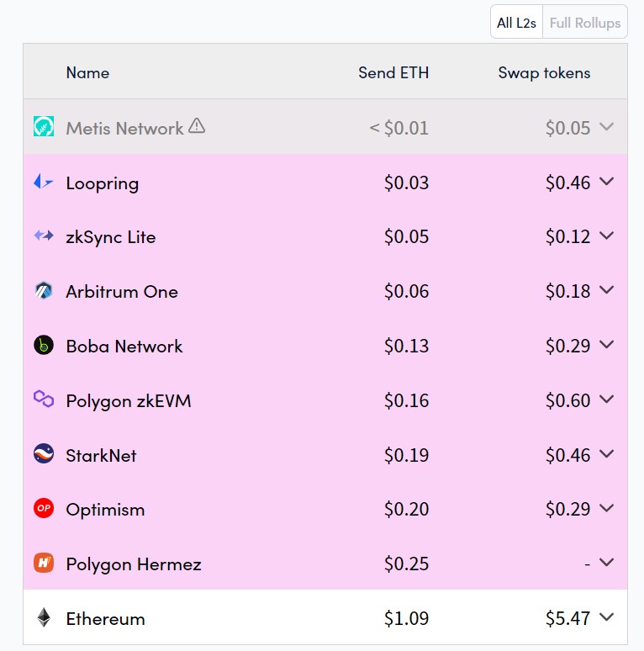Click the Boba Network logo icon
The image size is (644, 651).
(x=44, y=345)
